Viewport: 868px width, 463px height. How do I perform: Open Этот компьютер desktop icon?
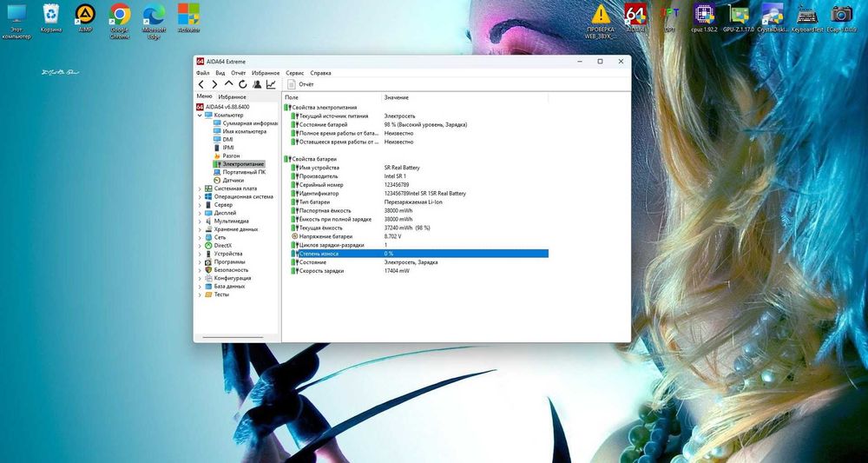tap(16, 21)
